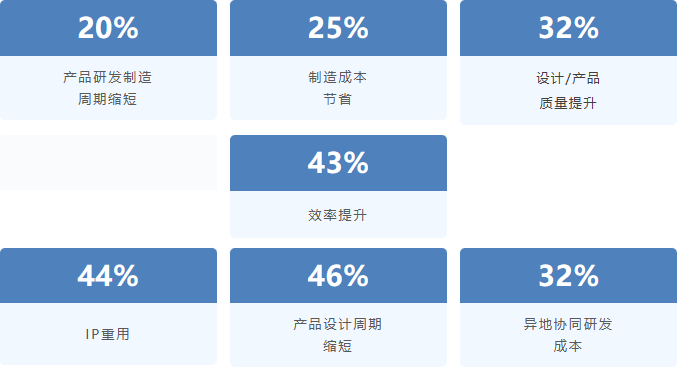Select the 效率提升 label

click(338, 215)
